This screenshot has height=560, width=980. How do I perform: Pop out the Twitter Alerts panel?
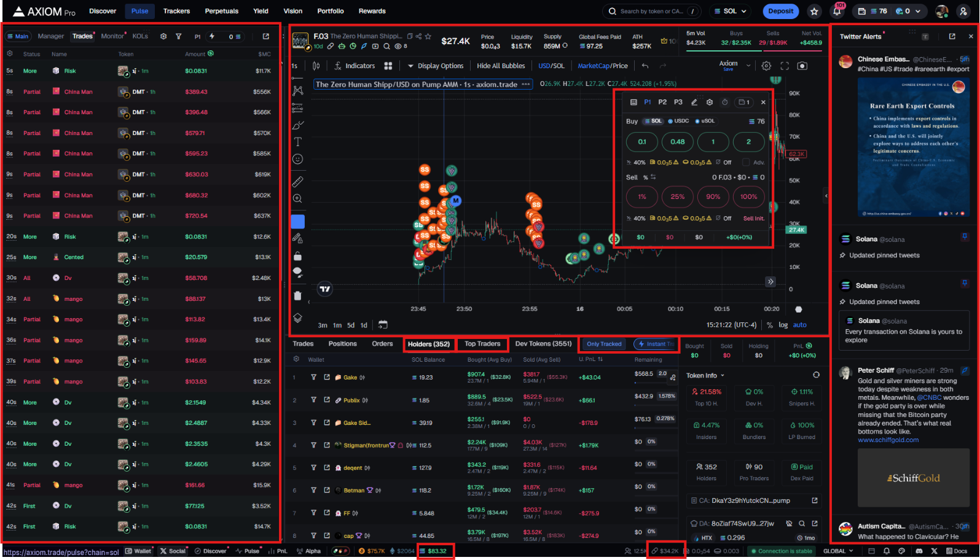click(952, 36)
